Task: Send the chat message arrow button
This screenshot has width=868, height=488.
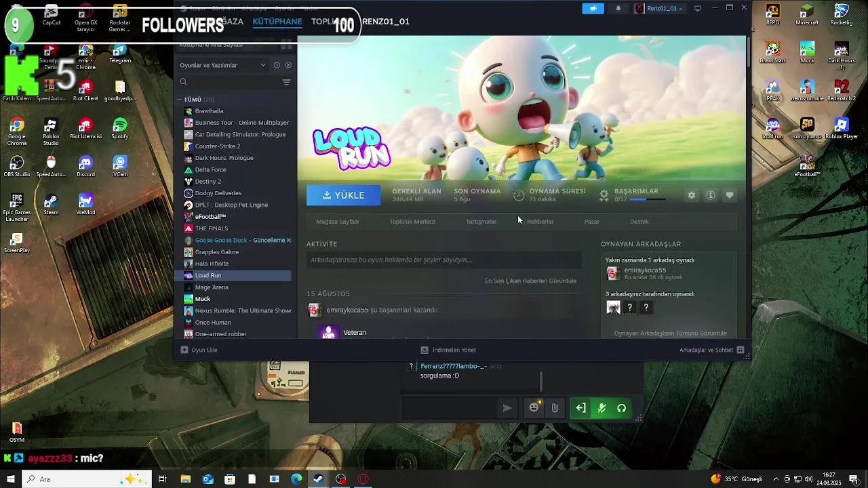Action: pos(507,408)
